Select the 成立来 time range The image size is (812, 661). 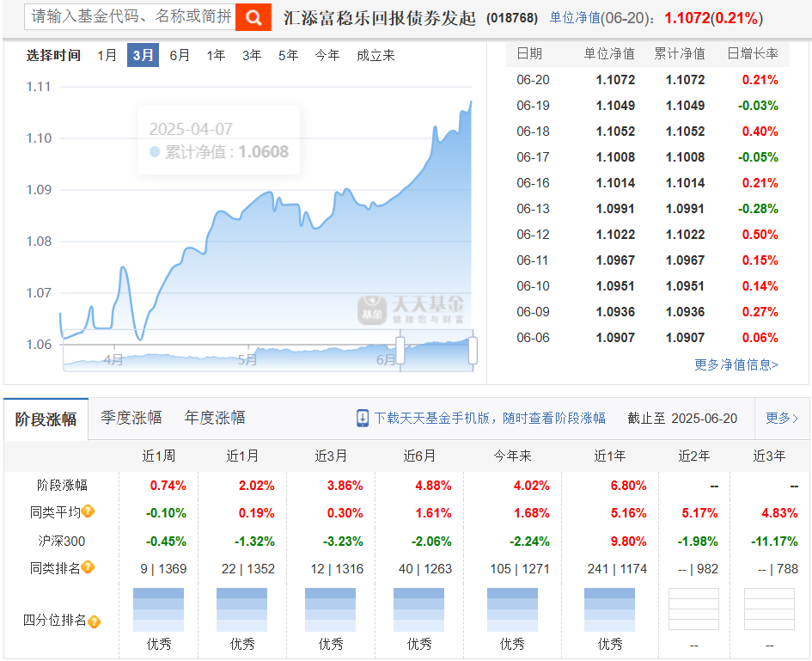point(375,55)
